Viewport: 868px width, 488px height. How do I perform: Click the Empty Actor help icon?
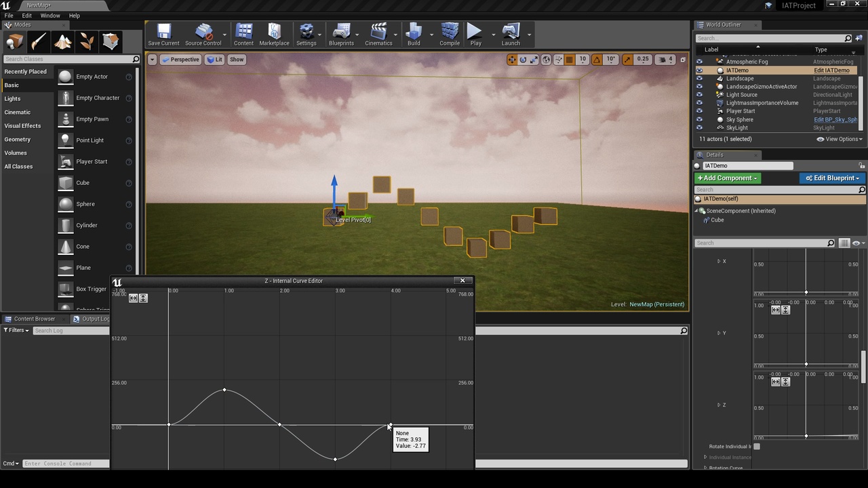click(x=129, y=77)
